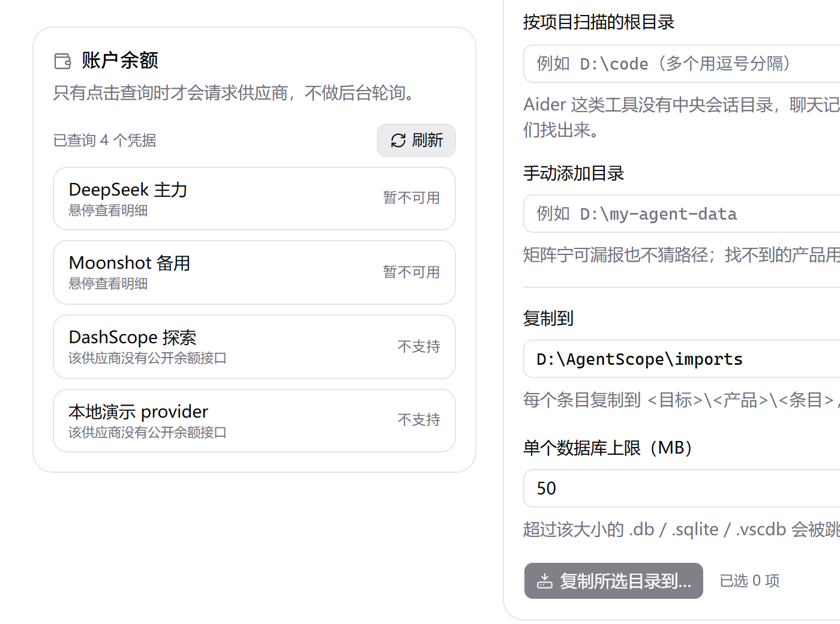Click 暂不可用 status on Moonshot 备用

(x=412, y=272)
